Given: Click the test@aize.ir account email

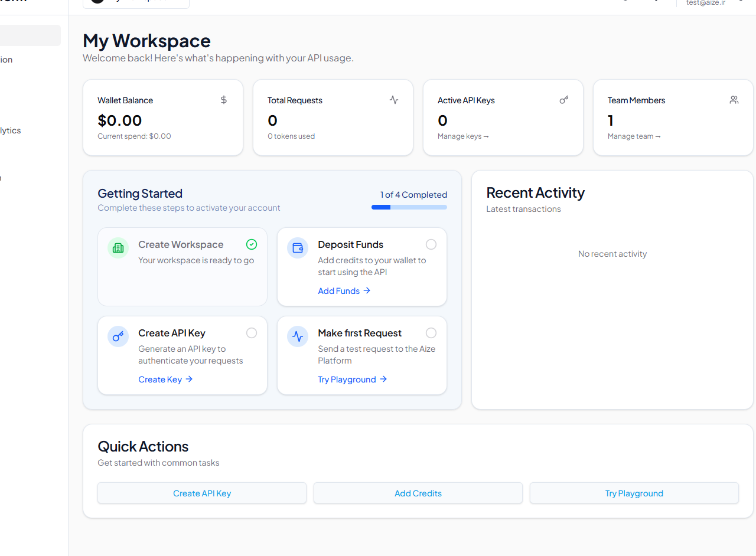Looking at the screenshot, I should (705, 3).
